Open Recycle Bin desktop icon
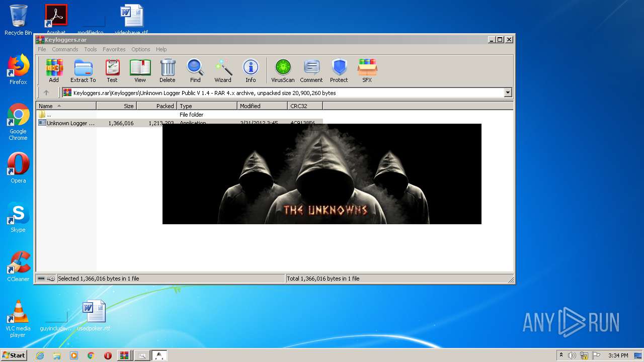 18,20
